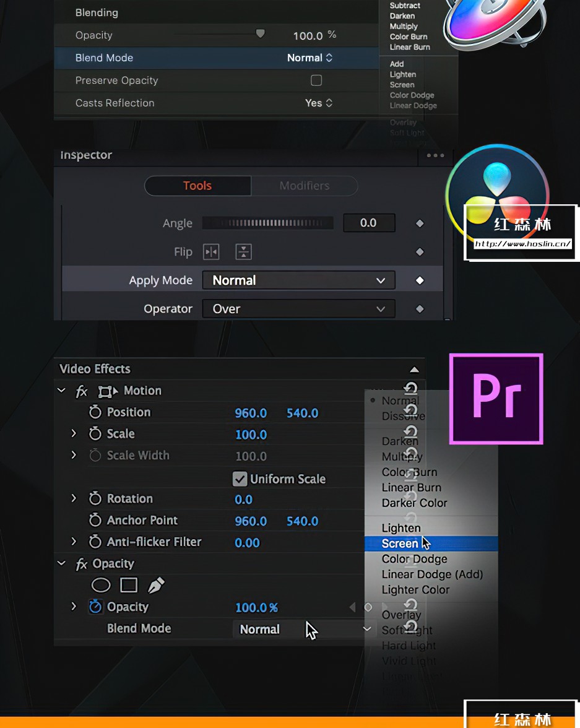Viewport: 580px width, 728px height.
Task: Expand the Anti-flicker Filter row
Action: pos(74,541)
